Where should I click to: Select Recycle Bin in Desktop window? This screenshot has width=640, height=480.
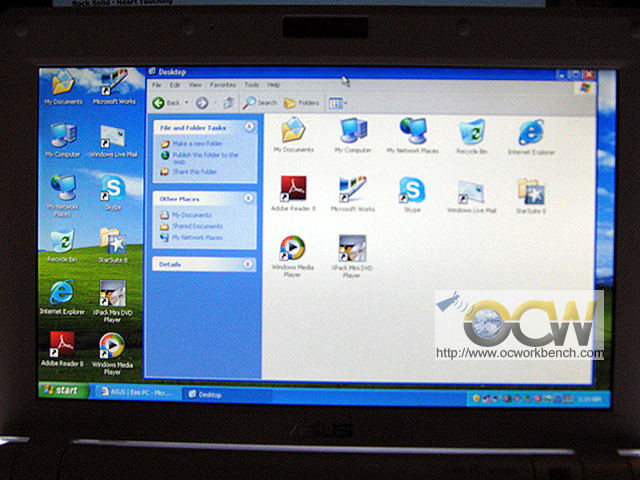[x=472, y=136]
